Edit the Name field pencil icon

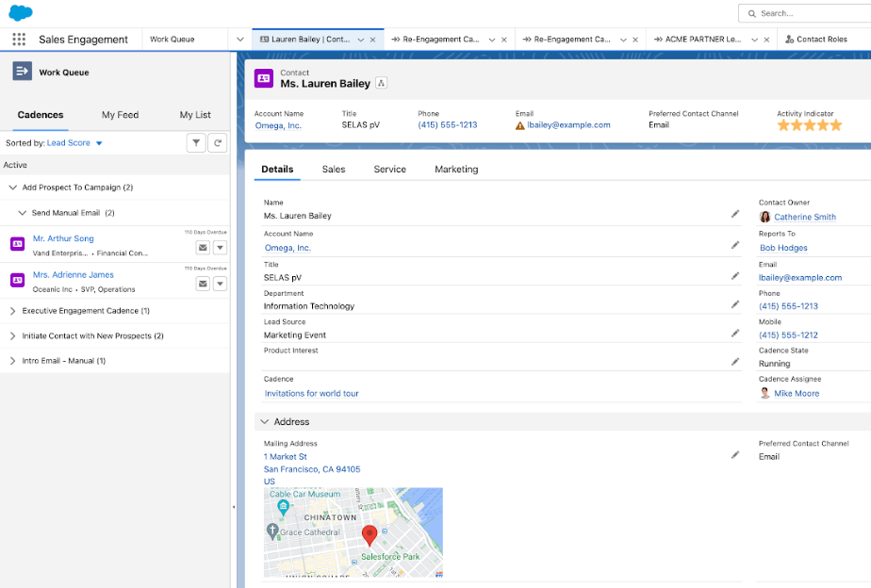pos(735,214)
